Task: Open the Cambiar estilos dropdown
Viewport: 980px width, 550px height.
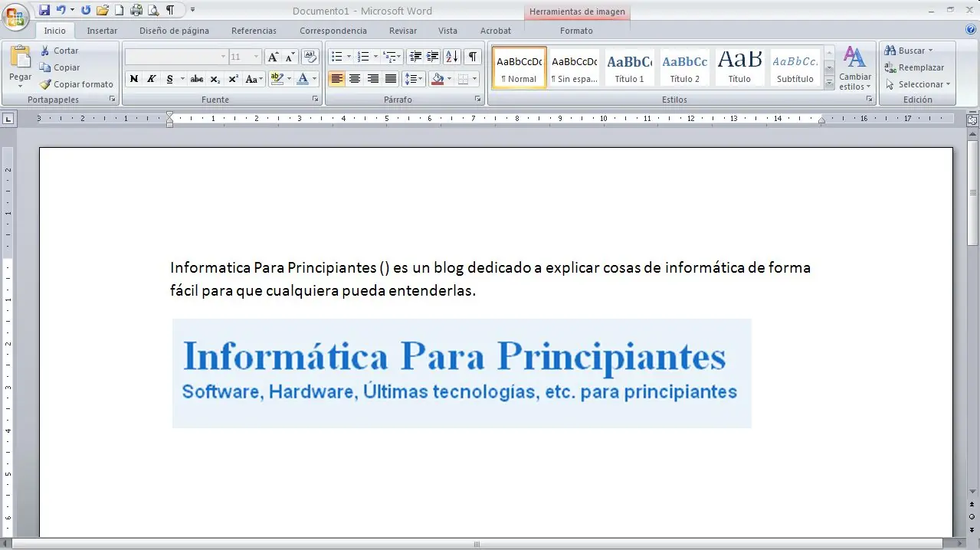Action: 855,68
